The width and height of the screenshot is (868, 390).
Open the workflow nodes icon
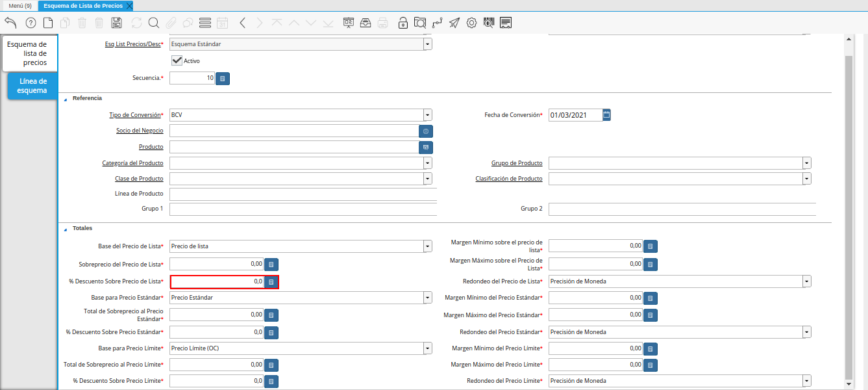pyautogui.click(x=437, y=23)
